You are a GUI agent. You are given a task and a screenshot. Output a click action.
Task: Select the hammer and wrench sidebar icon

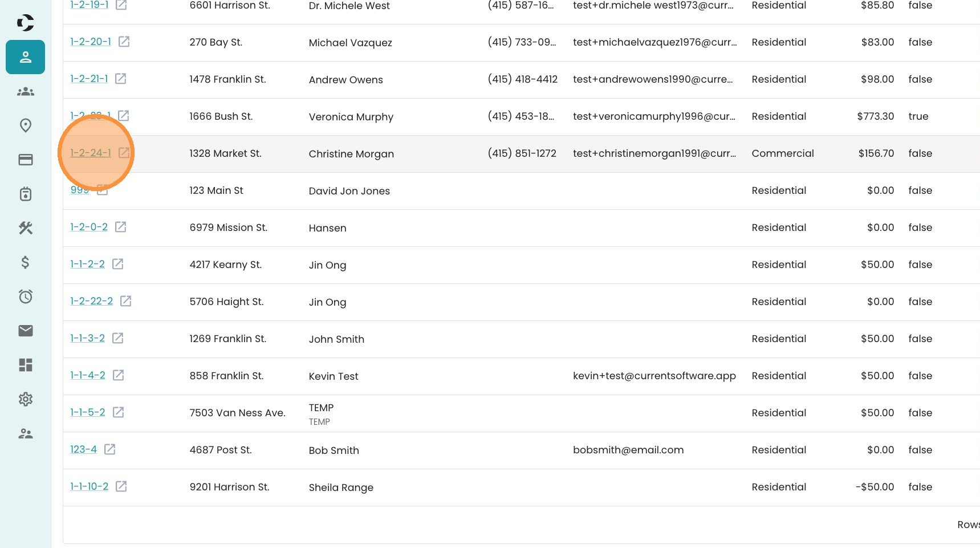coord(25,228)
